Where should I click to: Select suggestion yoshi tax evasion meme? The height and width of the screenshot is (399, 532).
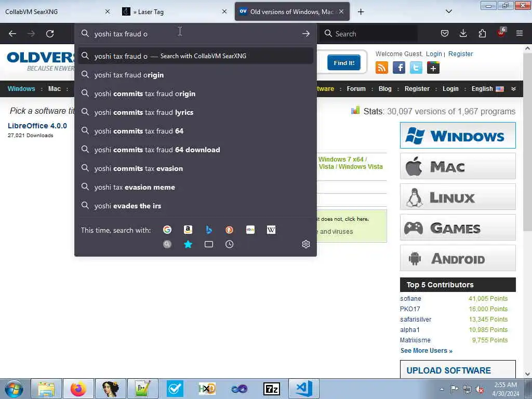click(x=195, y=187)
